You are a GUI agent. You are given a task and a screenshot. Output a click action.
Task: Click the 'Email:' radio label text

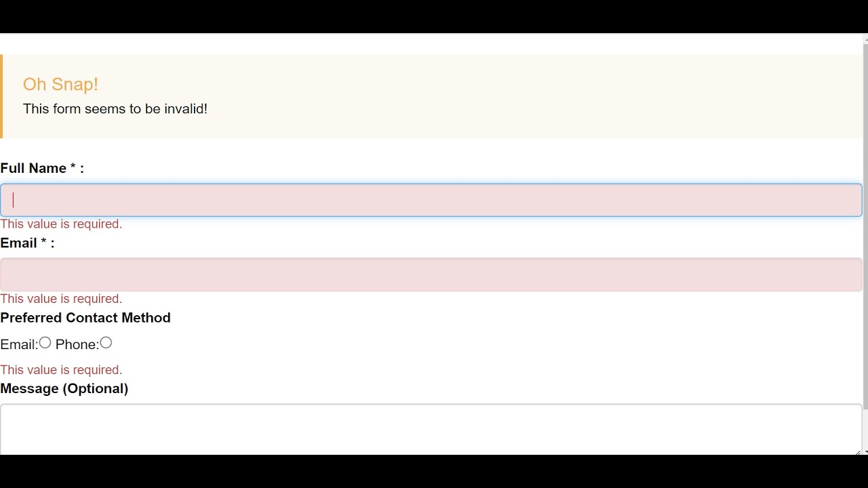19,344
